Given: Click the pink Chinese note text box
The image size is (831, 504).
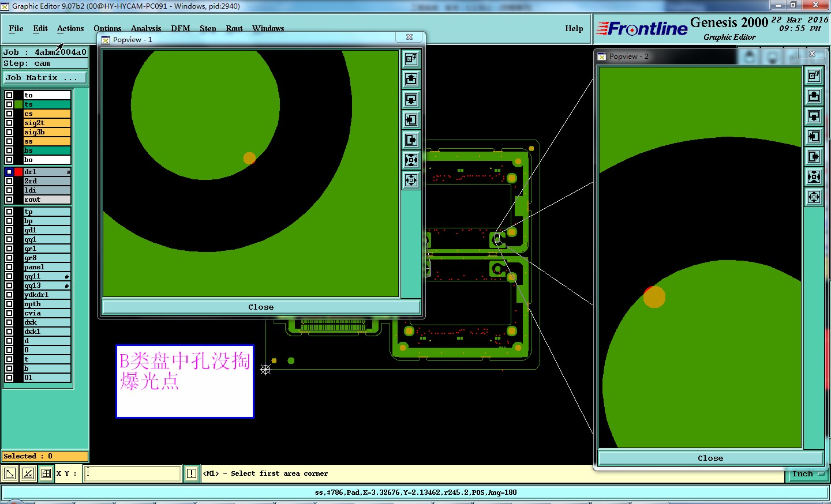Looking at the screenshot, I should click(185, 381).
